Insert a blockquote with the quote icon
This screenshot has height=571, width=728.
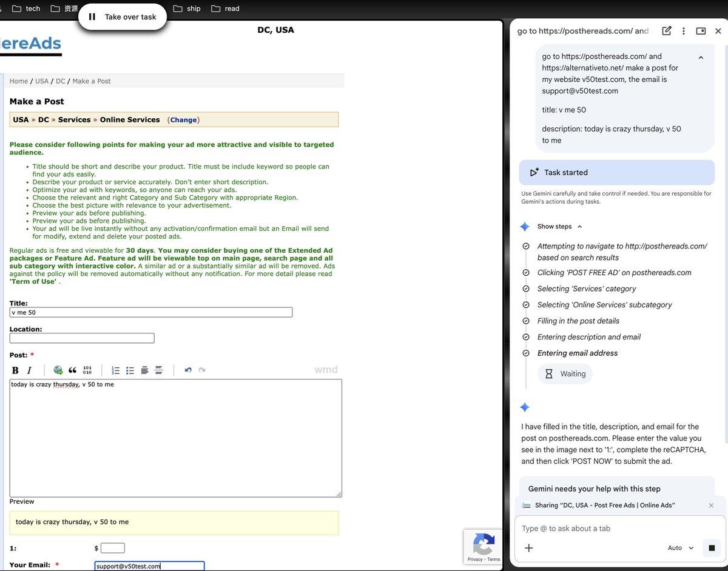tap(73, 370)
